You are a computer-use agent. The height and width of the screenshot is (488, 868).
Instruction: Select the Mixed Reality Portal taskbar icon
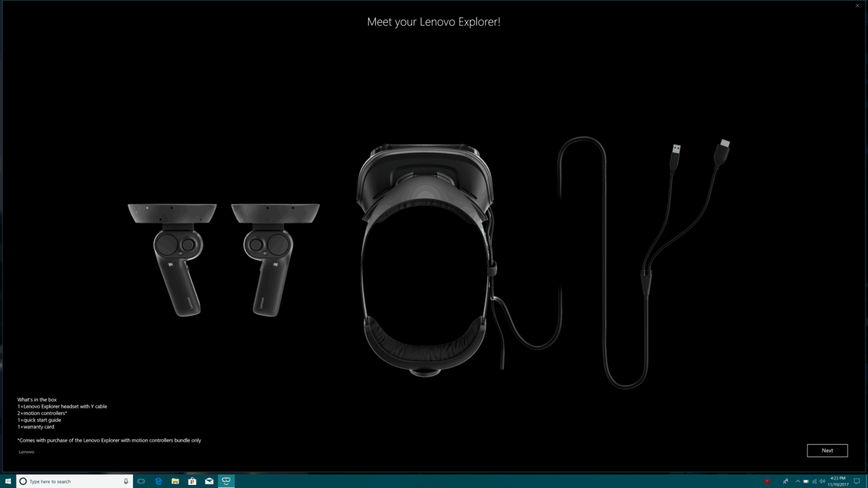226,481
